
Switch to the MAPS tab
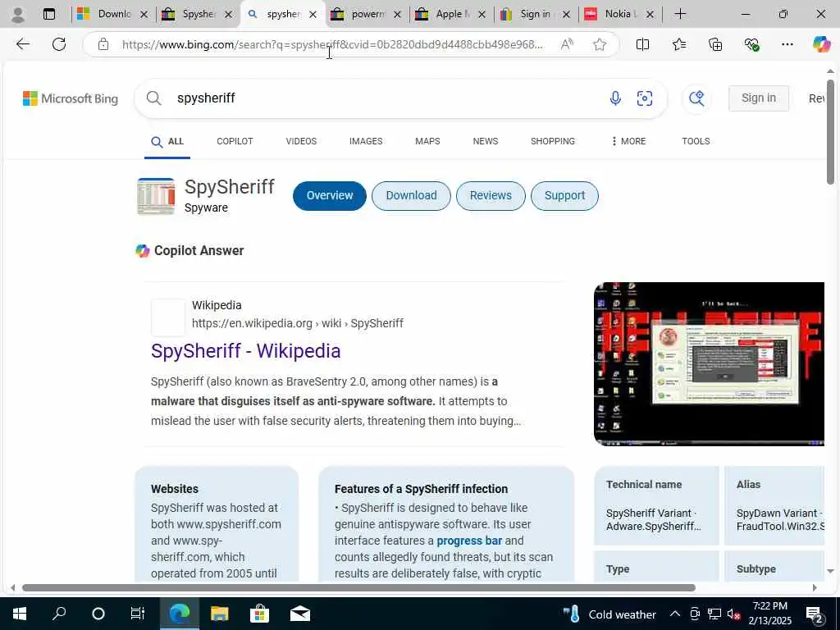tap(427, 141)
